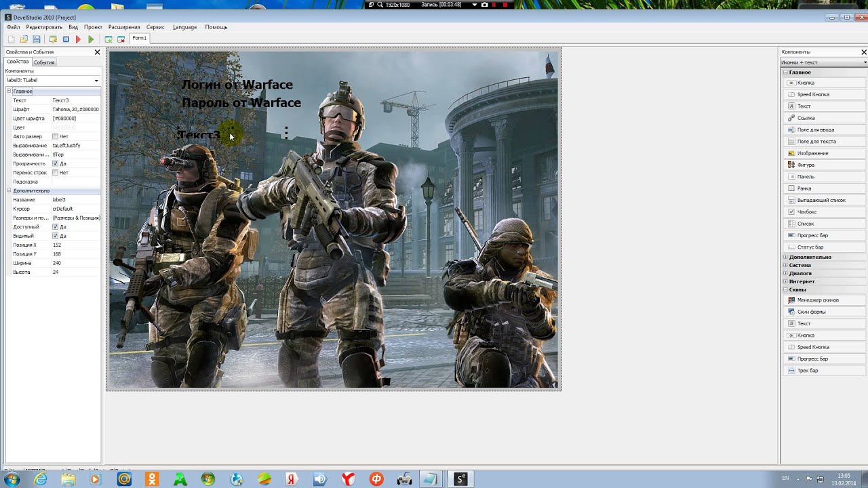This screenshot has height=488, width=868.
Task: Select the Менеджер скинов component
Action: tap(824, 300)
